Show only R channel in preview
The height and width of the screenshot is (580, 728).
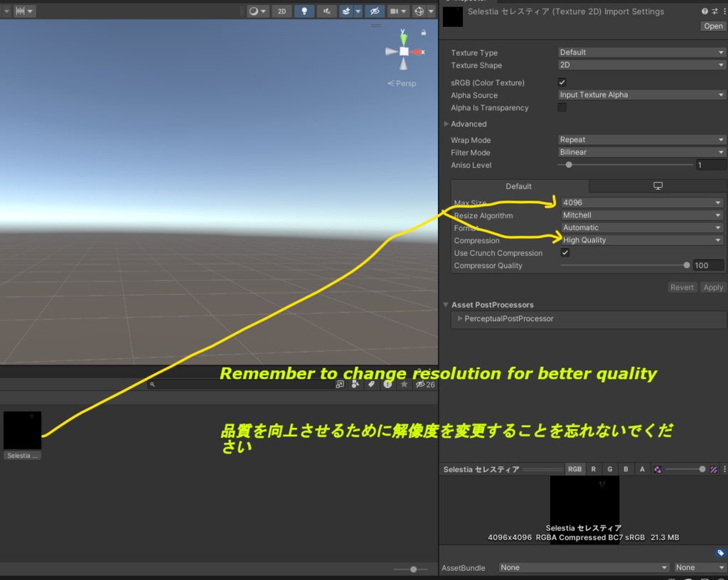pos(594,469)
